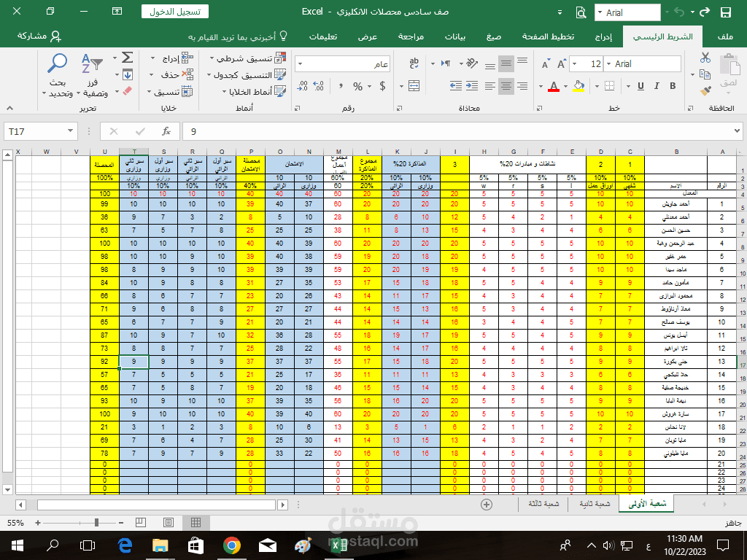Screen dimensions: 747x560
Task: Click the Insert Function fx button
Action: tap(166, 131)
